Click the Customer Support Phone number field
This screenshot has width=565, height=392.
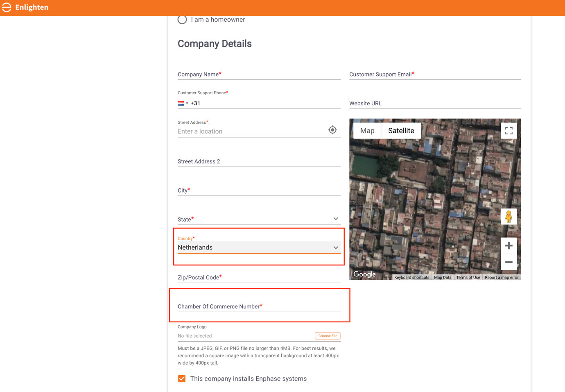coord(265,103)
